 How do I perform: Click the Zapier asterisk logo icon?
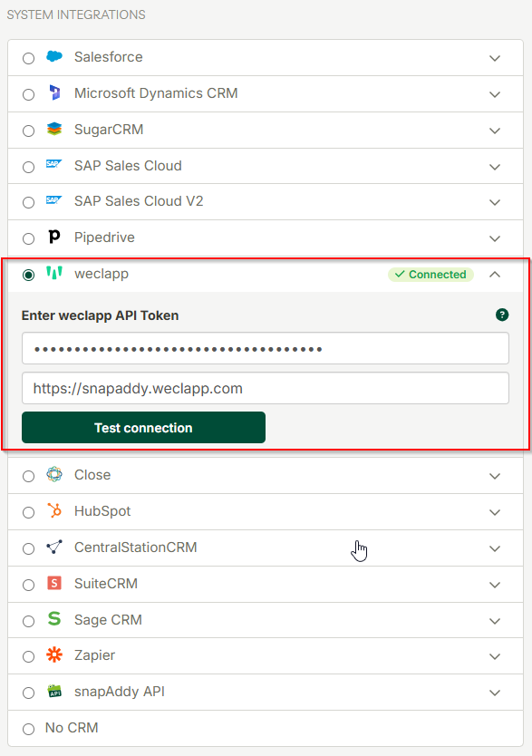tap(54, 654)
